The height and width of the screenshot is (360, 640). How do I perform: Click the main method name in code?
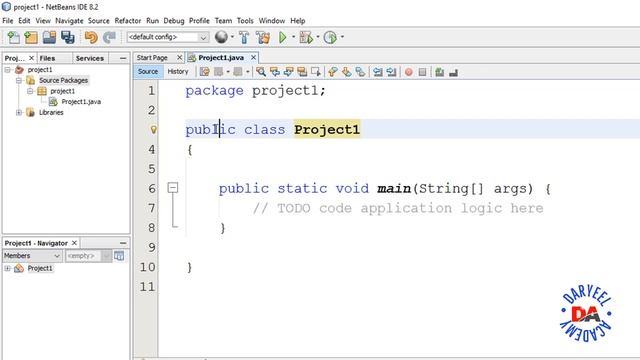coord(394,189)
